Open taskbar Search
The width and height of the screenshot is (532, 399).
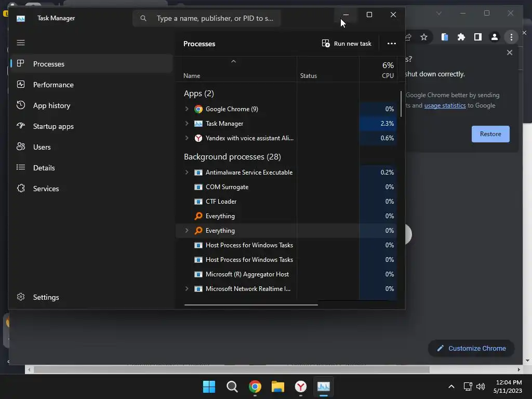[x=232, y=387]
